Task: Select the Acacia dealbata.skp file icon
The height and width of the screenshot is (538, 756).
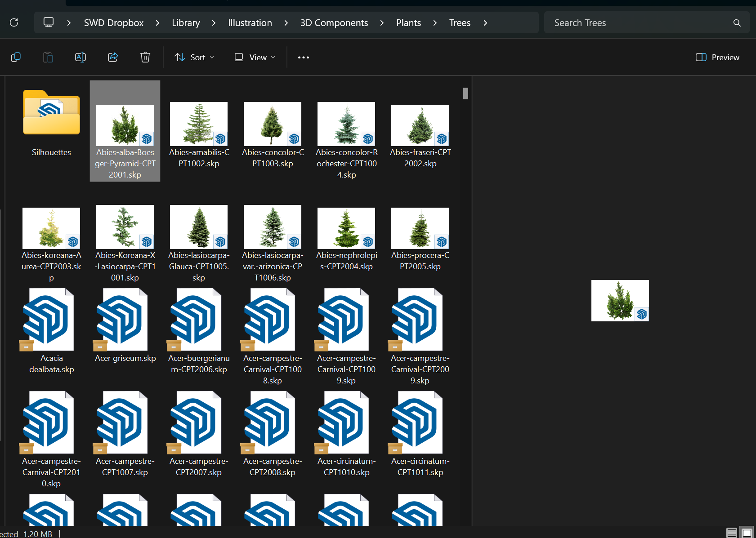Action: click(x=48, y=320)
